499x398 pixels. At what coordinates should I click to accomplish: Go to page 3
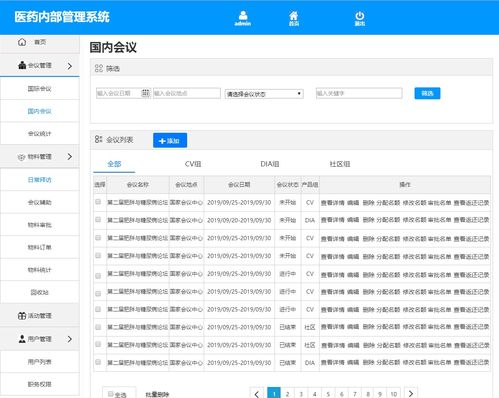pyautogui.click(x=301, y=394)
